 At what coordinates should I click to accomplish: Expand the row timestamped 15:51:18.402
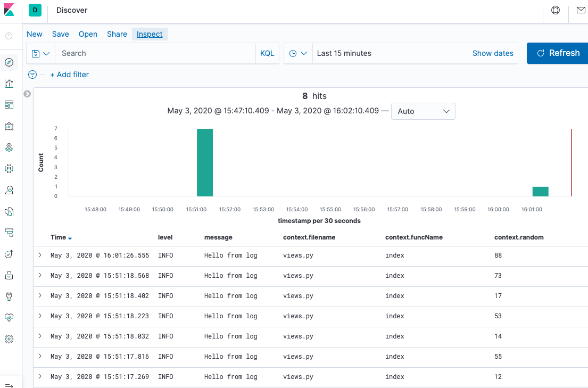(40, 296)
